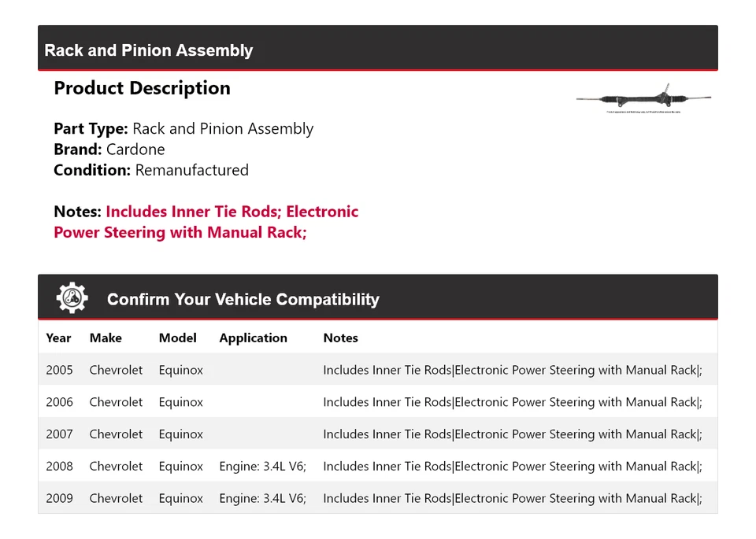Click the Confirm Your Vehicle Compatibility heading
The image size is (756, 539).
[x=243, y=299]
